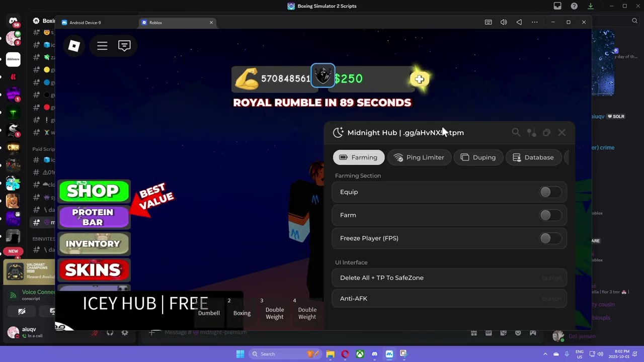Viewport: 644px width, 362px height.
Task: Open Opera browser from taskbar
Action: (345, 354)
